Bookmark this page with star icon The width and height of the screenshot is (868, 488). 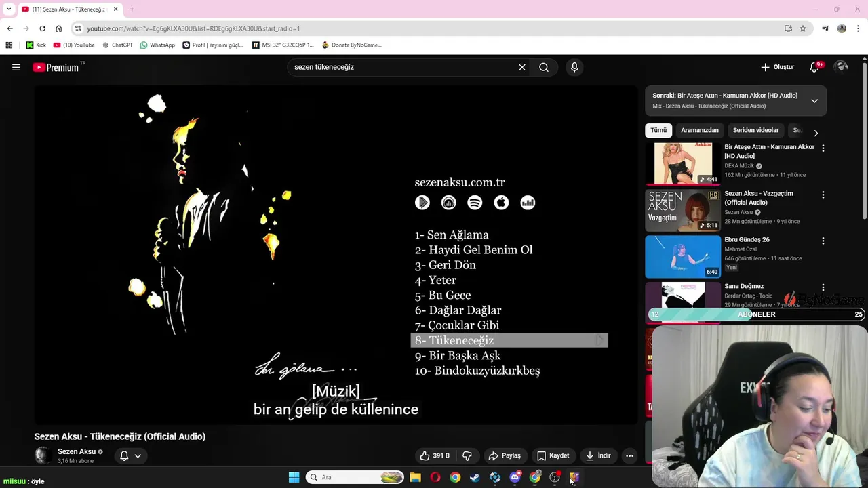tap(803, 28)
